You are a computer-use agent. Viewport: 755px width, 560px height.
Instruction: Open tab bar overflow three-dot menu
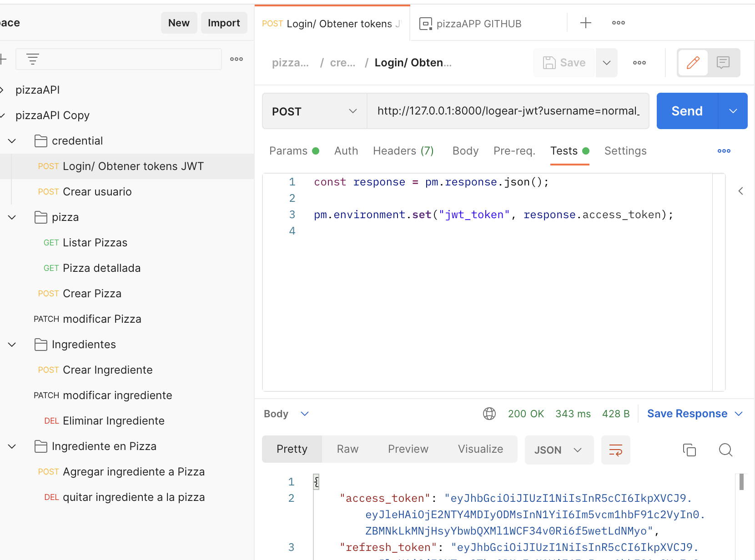pyautogui.click(x=619, y=23)
